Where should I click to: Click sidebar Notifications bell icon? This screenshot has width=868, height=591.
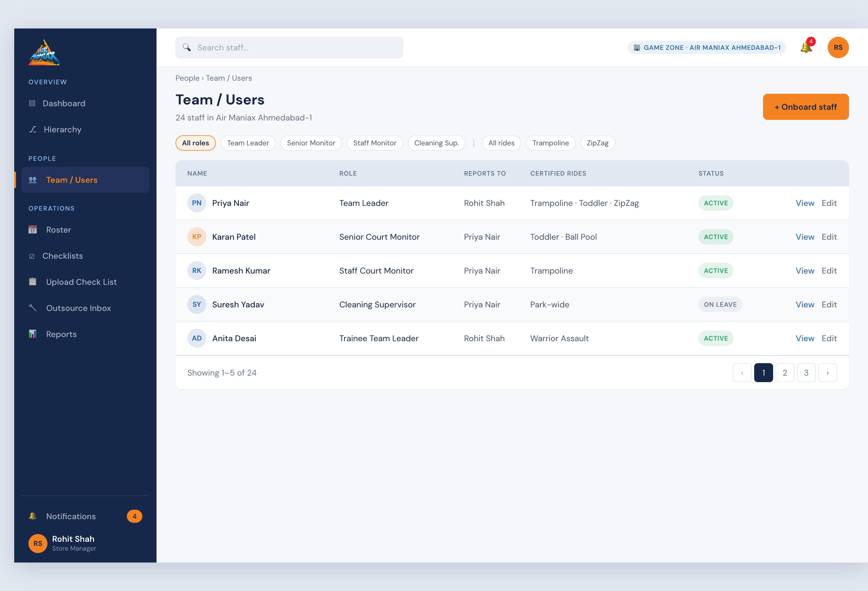pos(33,516)
